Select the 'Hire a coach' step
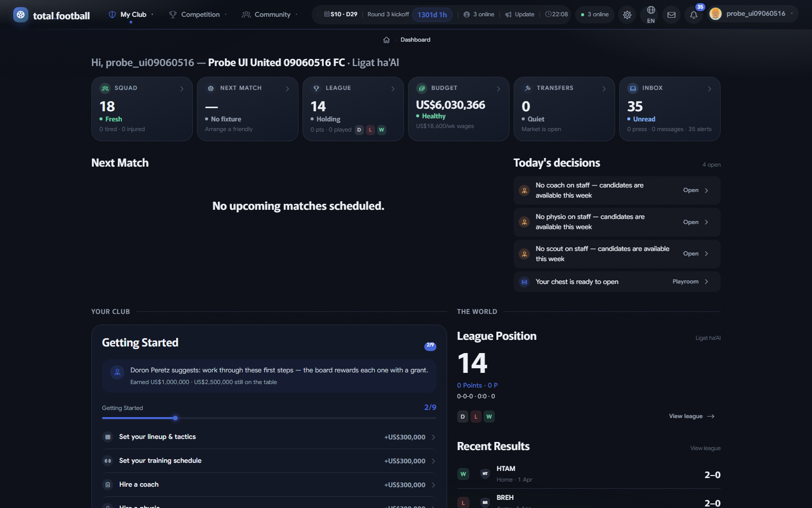This screenshot has height=508, width=812. pyautogui.click(x=269, y=485)
